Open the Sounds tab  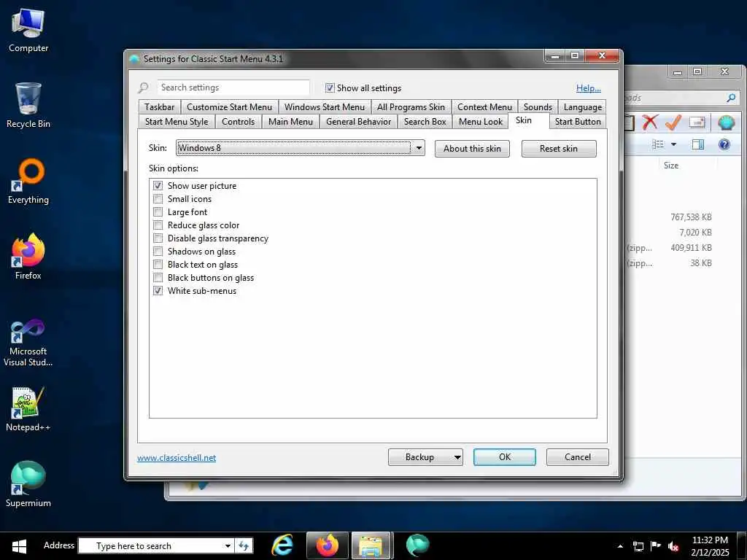538,107
